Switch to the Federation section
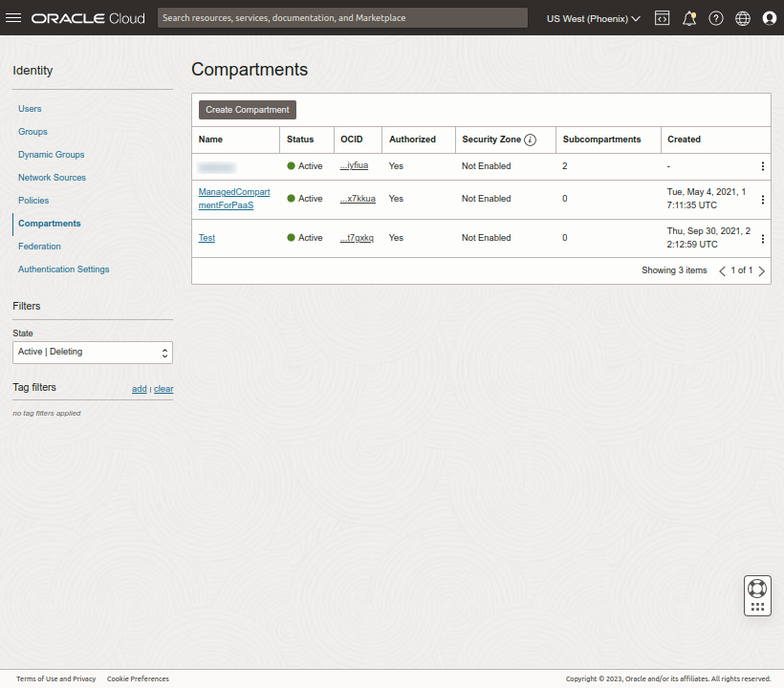The height and width of the screenshot is (688, 784). 39,246
